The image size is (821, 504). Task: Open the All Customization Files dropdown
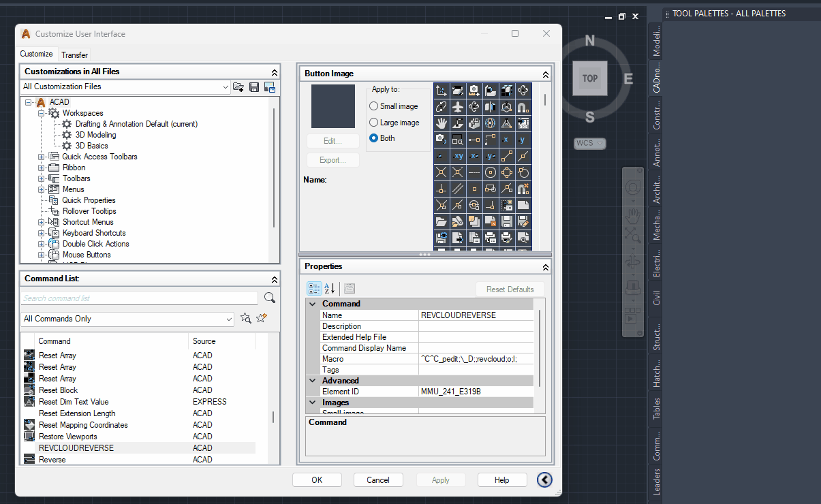point(226,87)
